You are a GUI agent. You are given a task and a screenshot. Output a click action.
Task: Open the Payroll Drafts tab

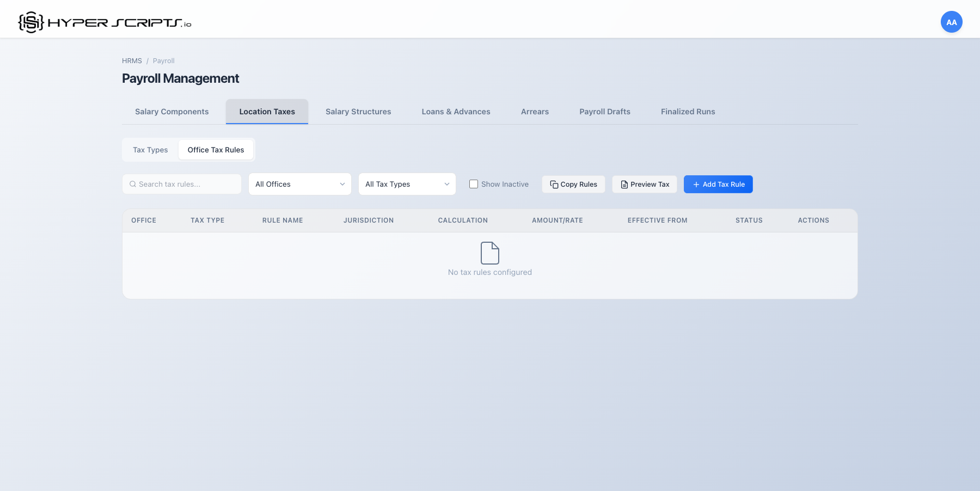[604, 112]
